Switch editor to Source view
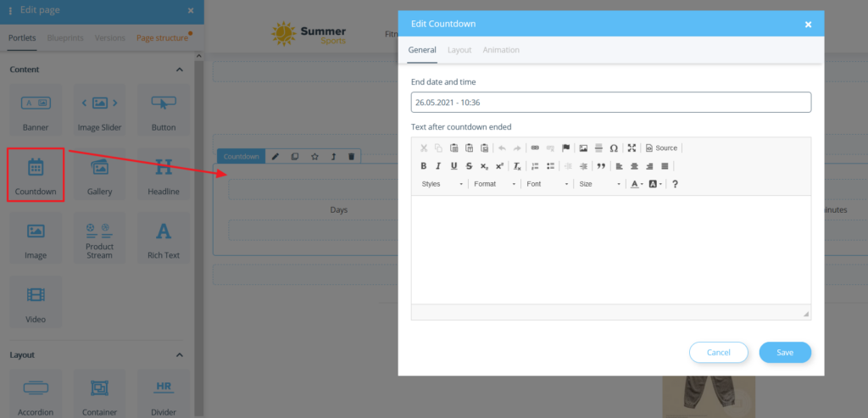Image resolution: width=868 pixels, height=418 pixels. coord(661,148)
